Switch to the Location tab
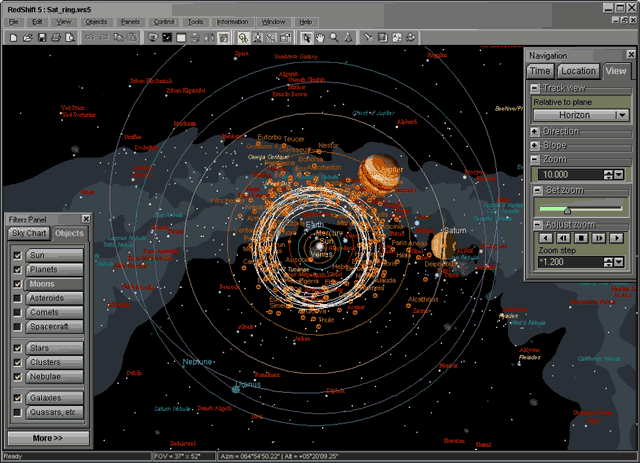This screenshot has width=640, height=463. click(x=577, y=71)
